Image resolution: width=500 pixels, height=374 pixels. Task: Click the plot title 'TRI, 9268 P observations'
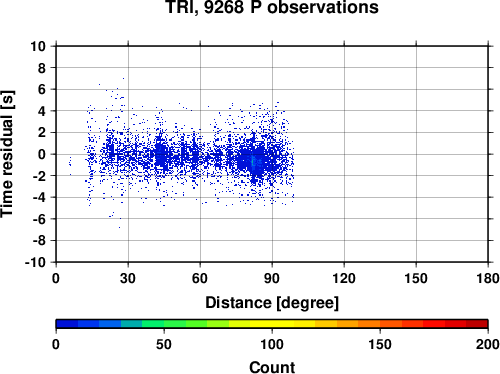coord(272,7)
